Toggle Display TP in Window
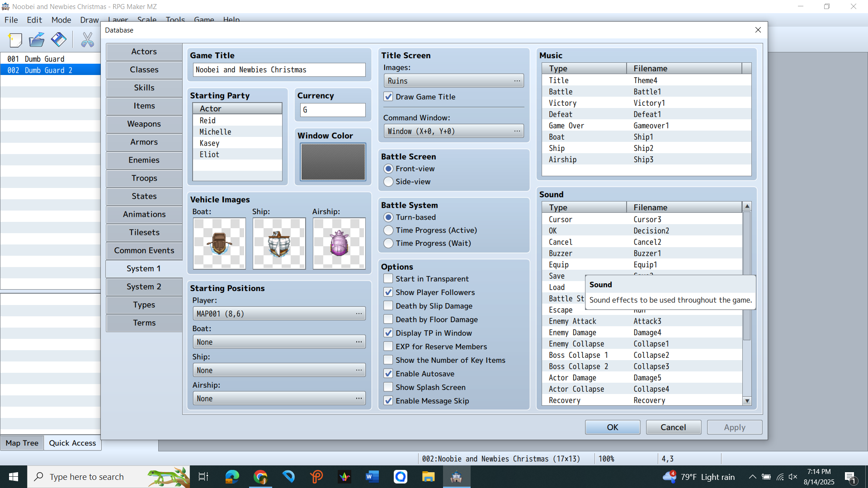868x488 pixels. pos(388,333)
